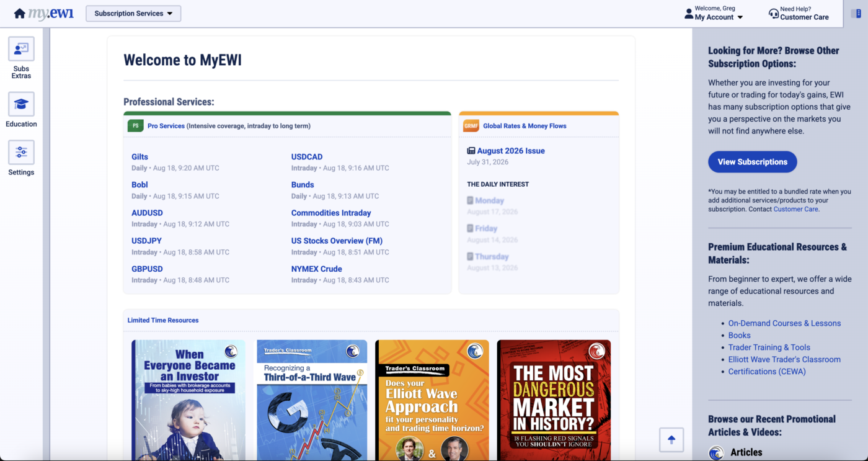The height and width of the screenshot is (461, 868).
Task: Click the Global Rates & Money Flows link
Action: [x=525, y=126]
